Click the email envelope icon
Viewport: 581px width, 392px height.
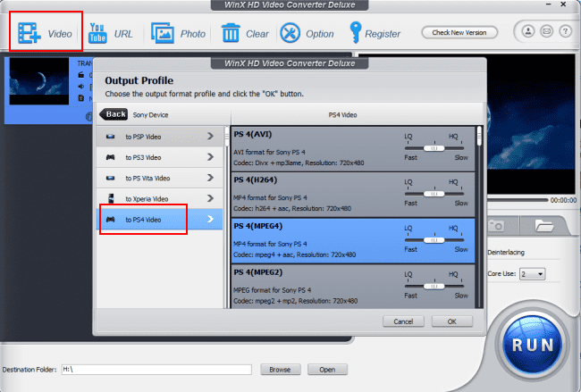pyautogui.click(x=546, y=31)
